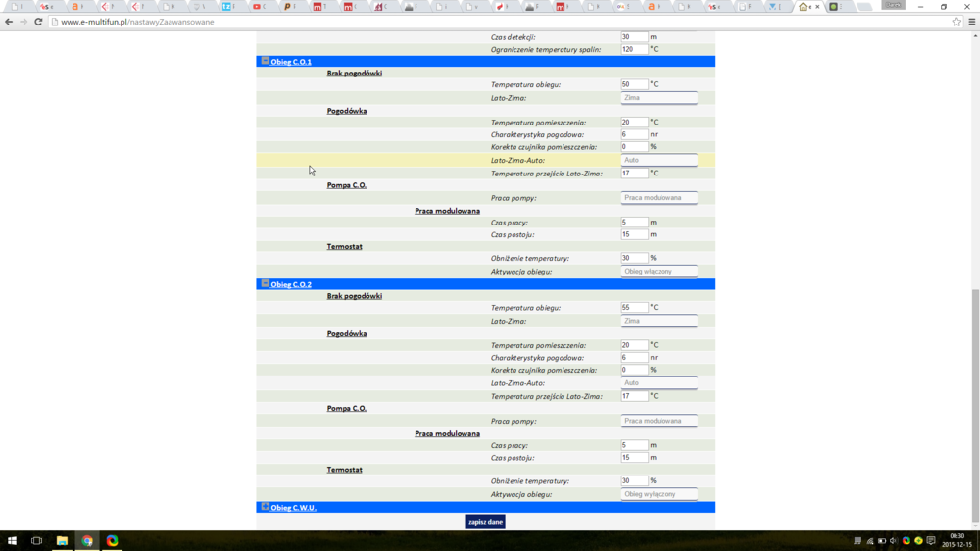Click the browser Forward arrow icon
980x551 pixels.
coord(24,22)
